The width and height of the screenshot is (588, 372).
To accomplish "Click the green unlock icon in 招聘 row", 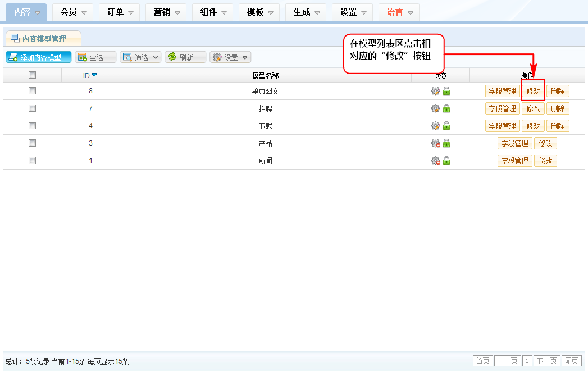I will coord(446,108).
